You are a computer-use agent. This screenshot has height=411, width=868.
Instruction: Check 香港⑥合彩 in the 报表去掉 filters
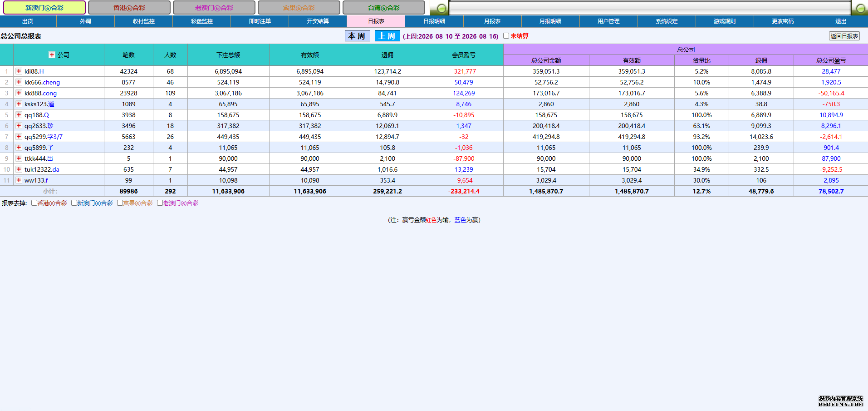34,203
